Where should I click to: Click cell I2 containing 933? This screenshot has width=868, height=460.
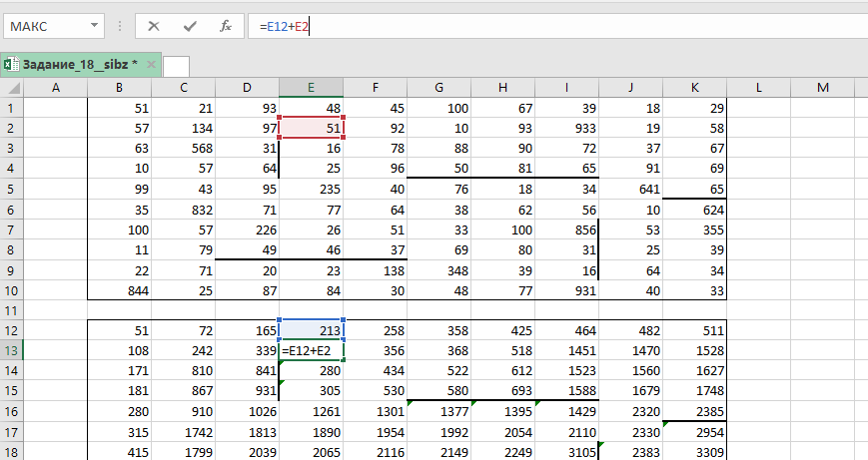[566, 129]
